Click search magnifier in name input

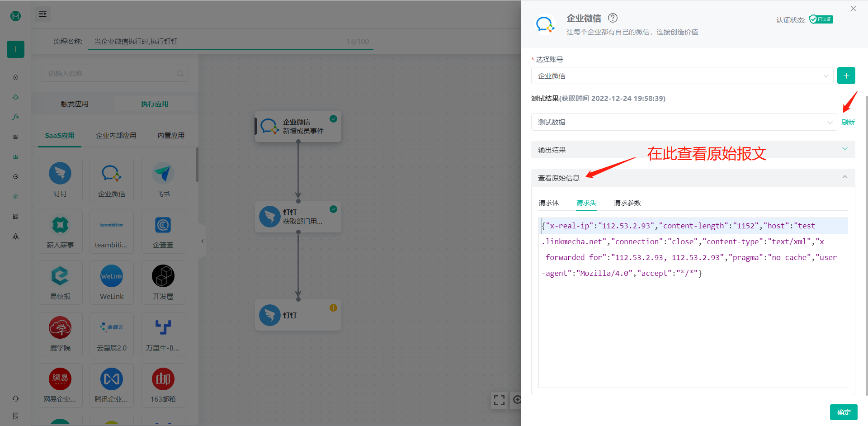(x=180, y=73)
